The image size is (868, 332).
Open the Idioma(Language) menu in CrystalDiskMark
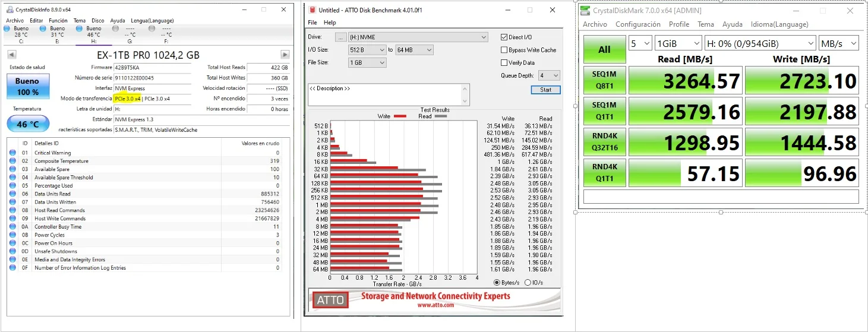[x=779, y=24]
